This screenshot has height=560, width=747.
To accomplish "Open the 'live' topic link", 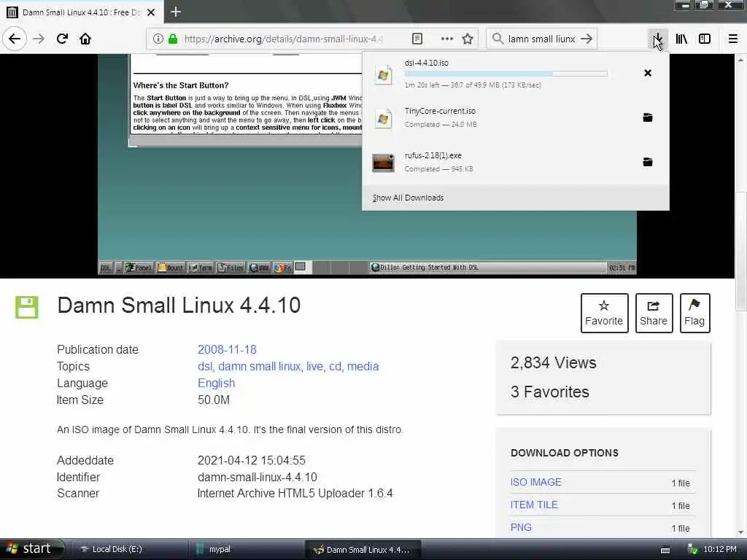I will [x=315, y=366].
